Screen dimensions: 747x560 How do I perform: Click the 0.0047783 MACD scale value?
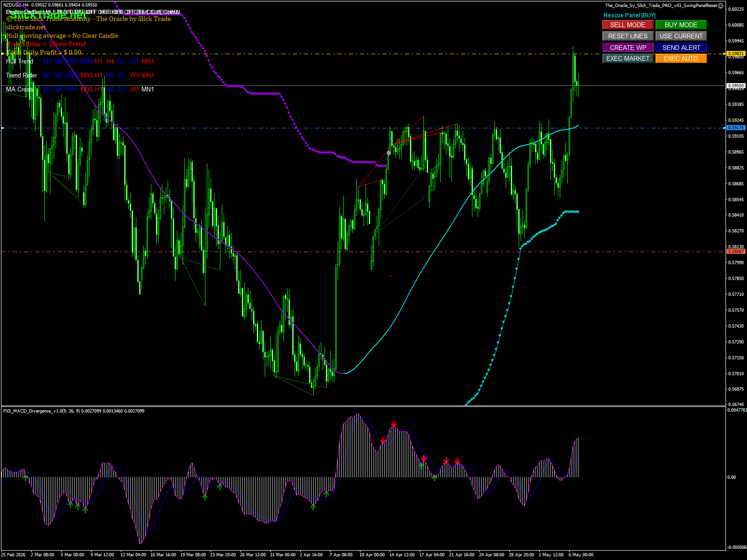tap(737, 410)
